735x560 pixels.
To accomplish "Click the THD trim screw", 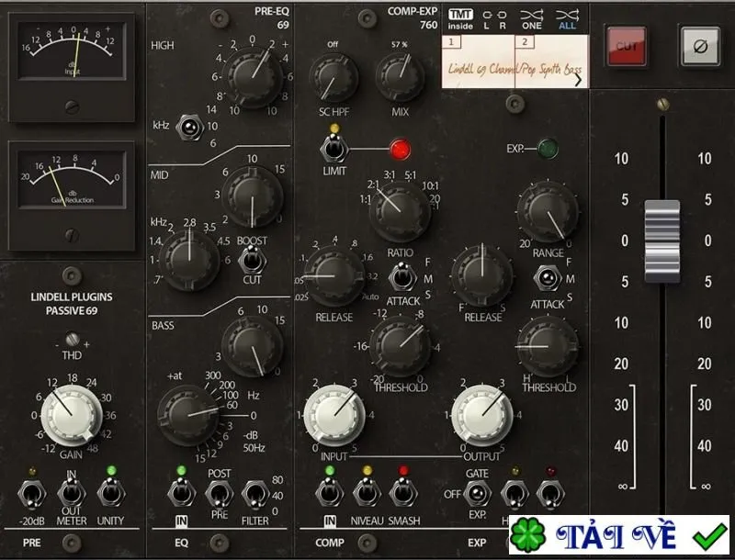I will pyautogui.click(x=72, y=339).
